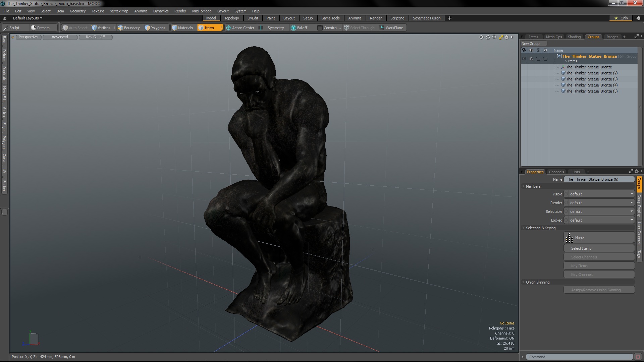644x362 pixels.
Task: Select The_Thinker_Statue_Bronze (3) mesh item
Action: (591, 79)
